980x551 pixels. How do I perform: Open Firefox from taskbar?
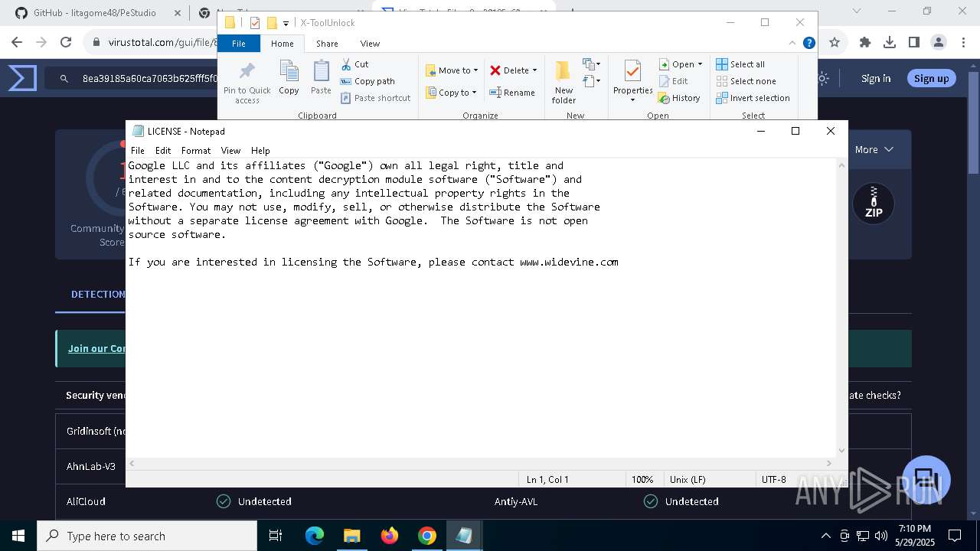390,536
